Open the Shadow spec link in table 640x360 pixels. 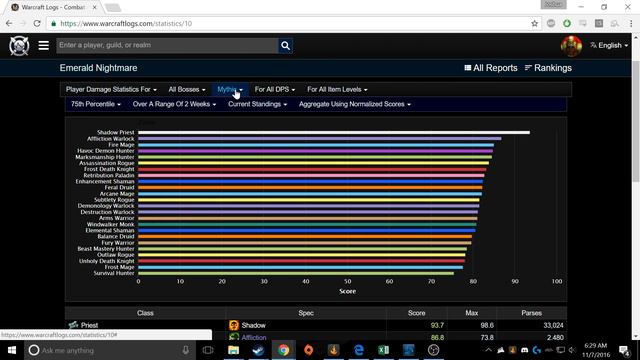(253, 325)
